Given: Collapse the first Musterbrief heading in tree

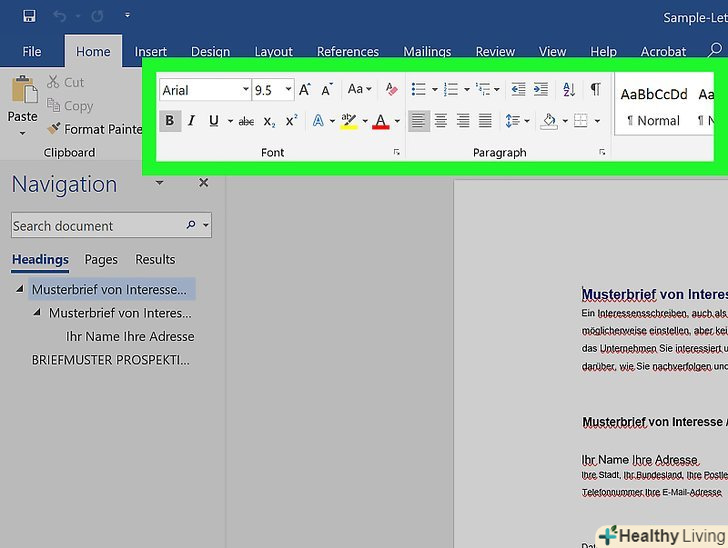Looking at the screenshot, I should point(20,290).
